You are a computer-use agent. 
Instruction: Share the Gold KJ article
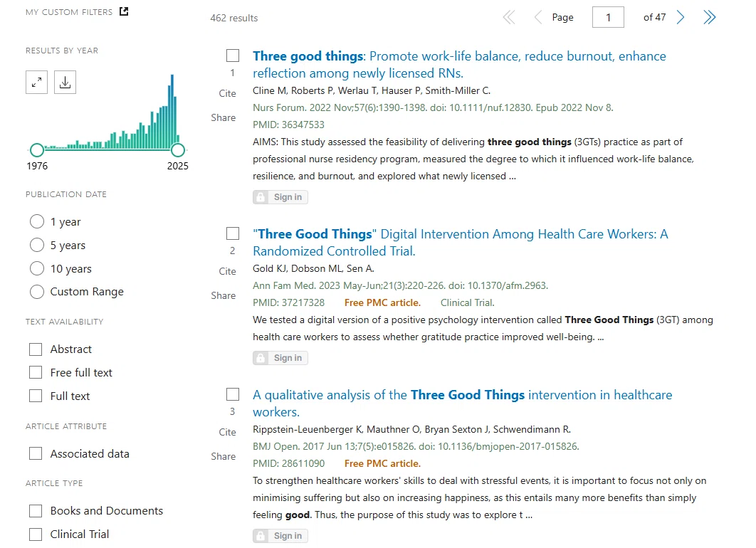(x=224, y=295)
